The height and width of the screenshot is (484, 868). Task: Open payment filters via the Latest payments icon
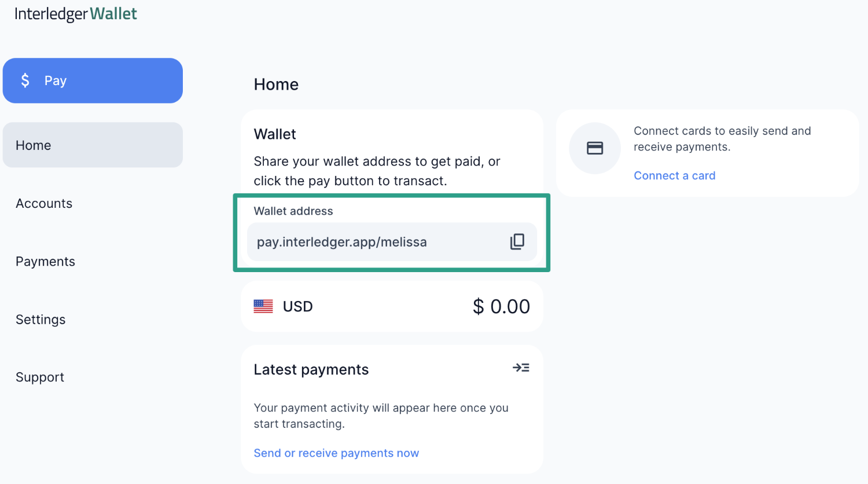(x=521, y=368)
